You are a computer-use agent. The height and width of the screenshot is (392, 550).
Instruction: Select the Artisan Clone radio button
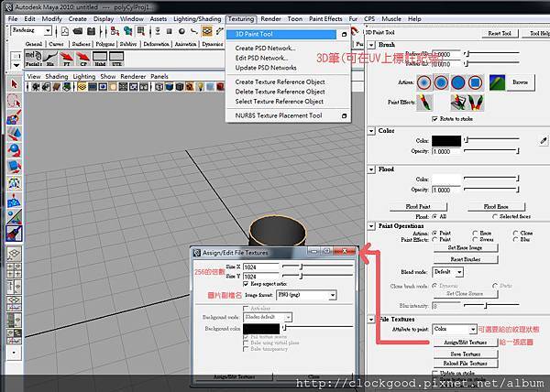tap(515, 233)
